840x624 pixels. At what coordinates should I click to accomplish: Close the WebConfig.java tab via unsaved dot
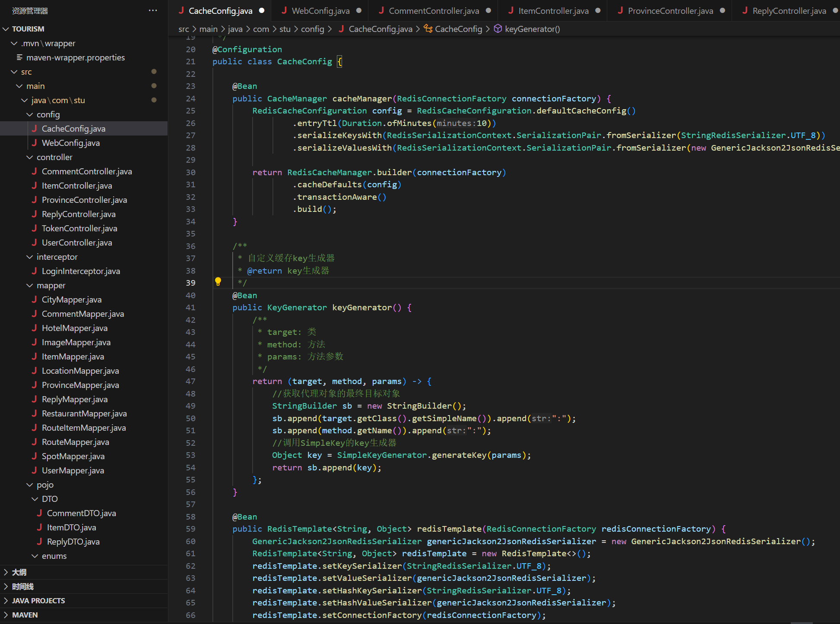(359, 10)
